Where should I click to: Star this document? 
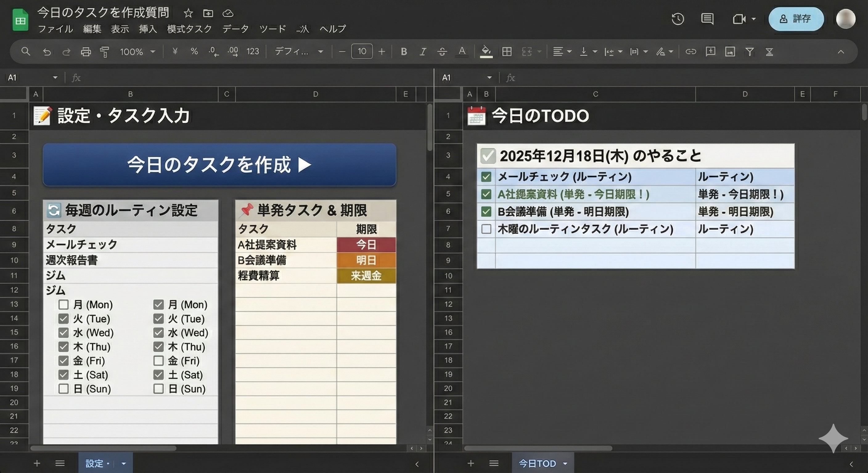(188, 14)
